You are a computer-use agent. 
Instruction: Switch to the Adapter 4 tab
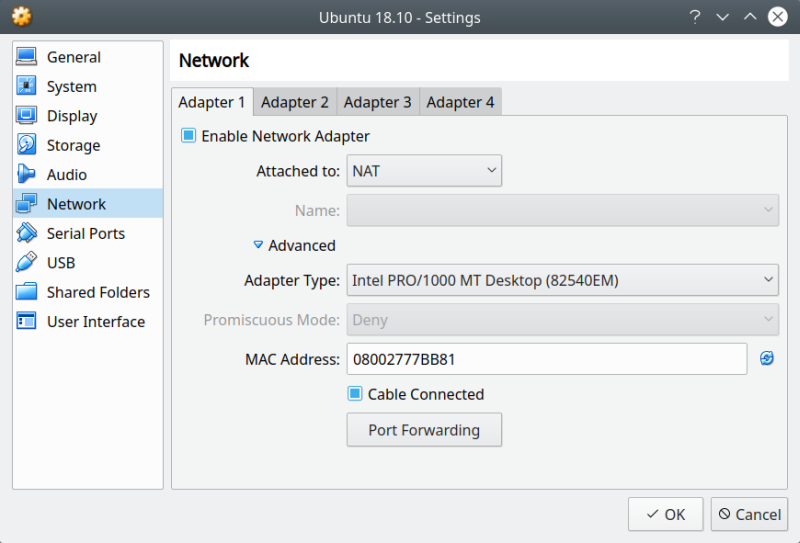click(x=460, y=102)
